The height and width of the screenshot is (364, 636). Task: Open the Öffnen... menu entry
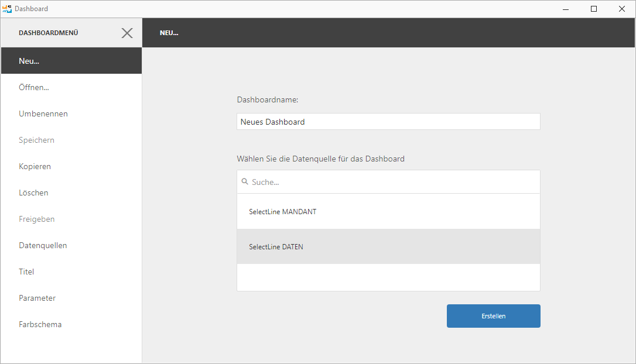71,87
